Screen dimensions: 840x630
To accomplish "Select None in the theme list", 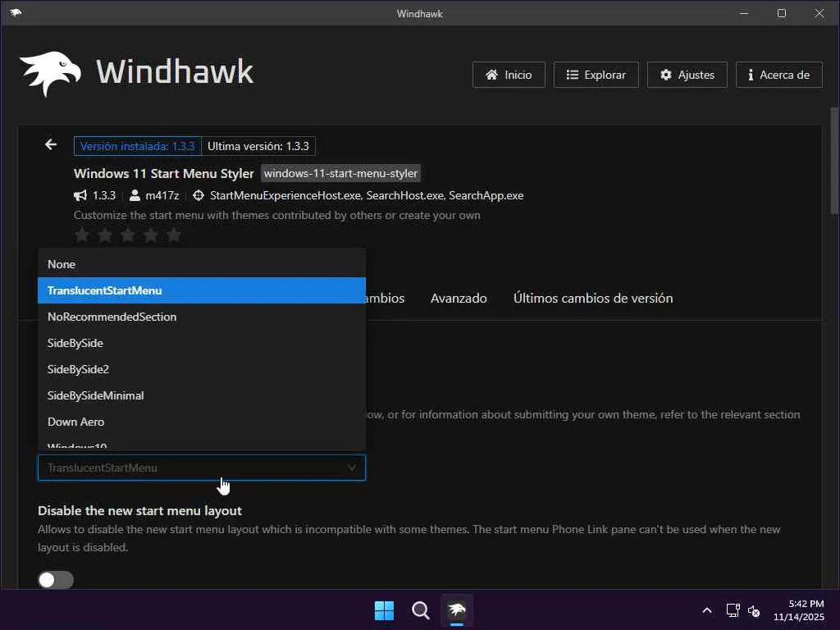I will [x=202, y=264].
